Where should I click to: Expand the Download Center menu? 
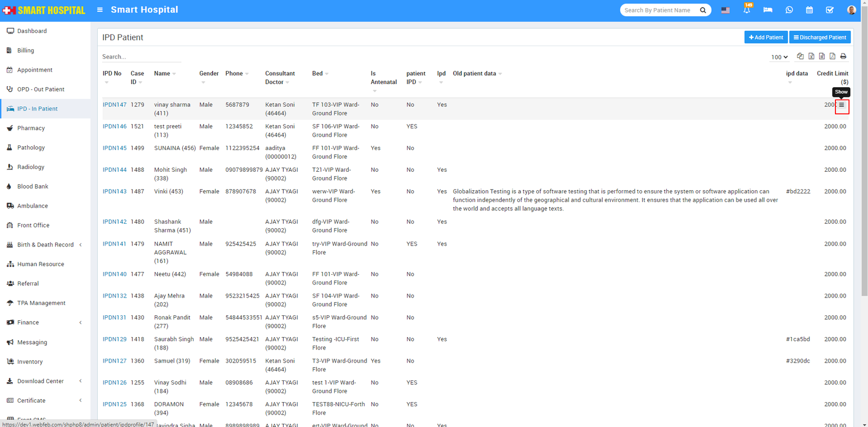41,381
